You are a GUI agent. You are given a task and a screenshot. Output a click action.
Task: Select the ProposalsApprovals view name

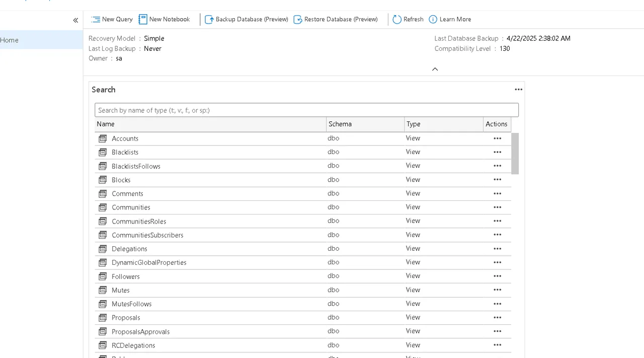tap(140, 331)
